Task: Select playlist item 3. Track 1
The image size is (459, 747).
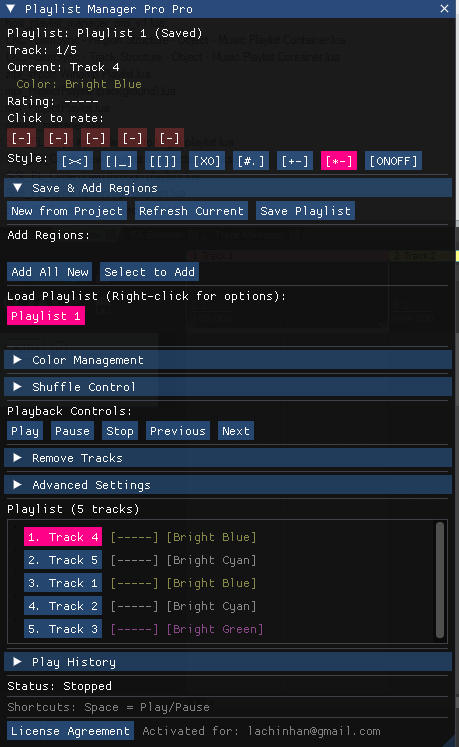Action: (63, 583)
